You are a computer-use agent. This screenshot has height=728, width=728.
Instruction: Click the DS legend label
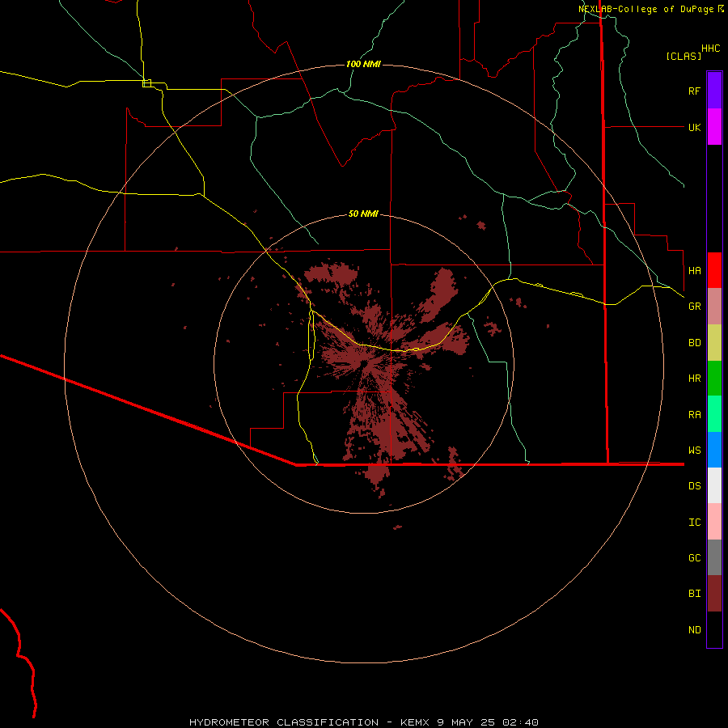point(694,486)
